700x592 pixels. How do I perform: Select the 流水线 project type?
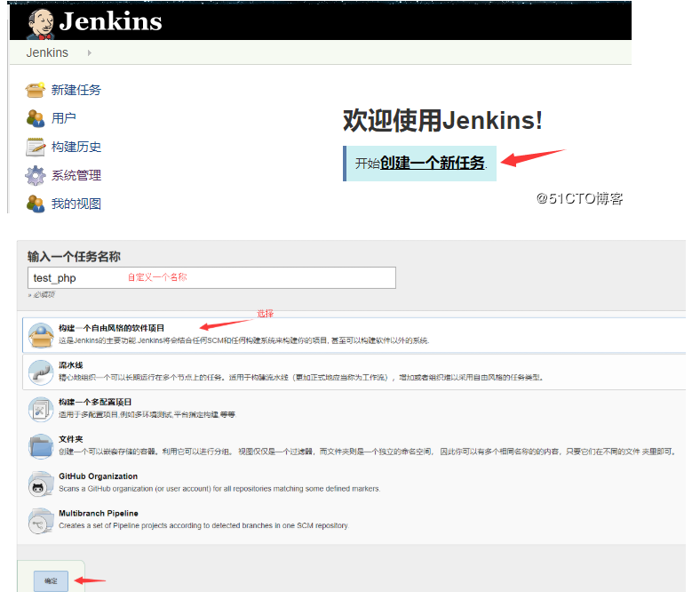coord(354,372)
